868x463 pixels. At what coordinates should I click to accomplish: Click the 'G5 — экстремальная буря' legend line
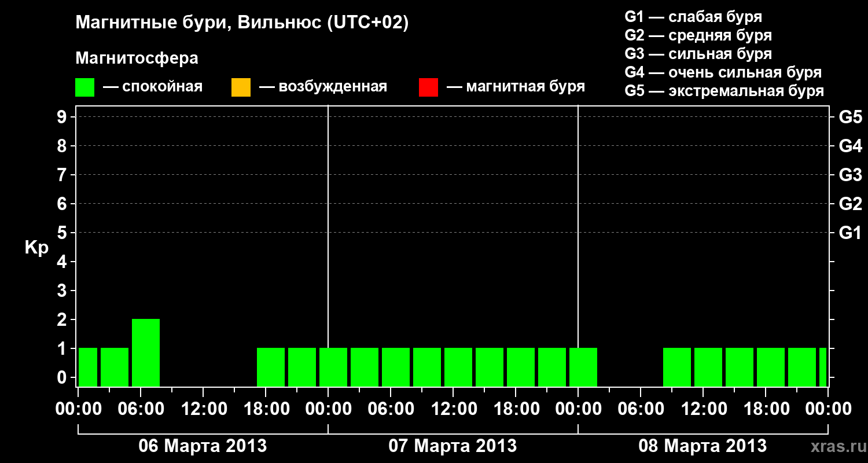pos(724,91)
